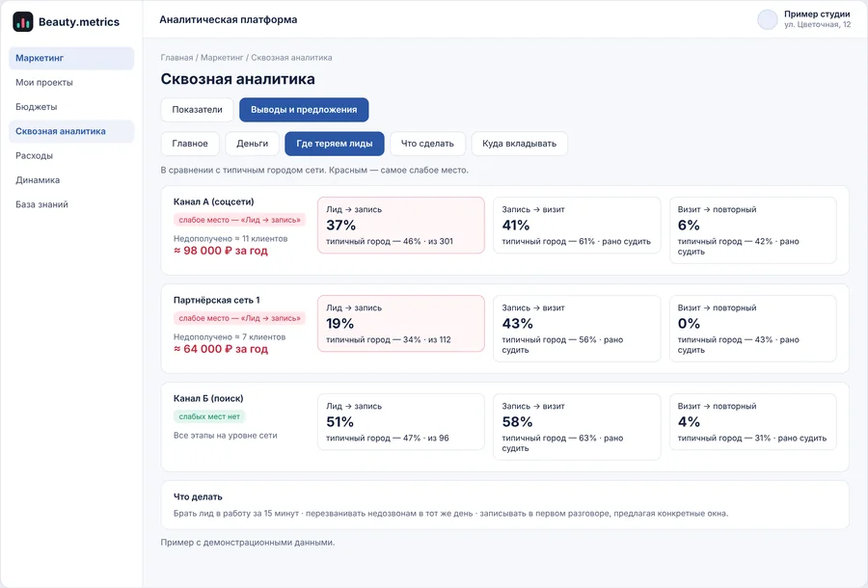Click the weak-spot badge under Партнёрская сеть 1
The image size is (868, 588).
click(x=240, y=318)
